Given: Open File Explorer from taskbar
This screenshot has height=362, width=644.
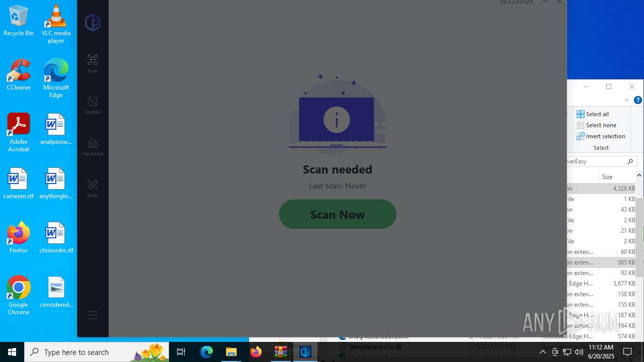Looking at the screenshot, I should click(x=231, y=352).
